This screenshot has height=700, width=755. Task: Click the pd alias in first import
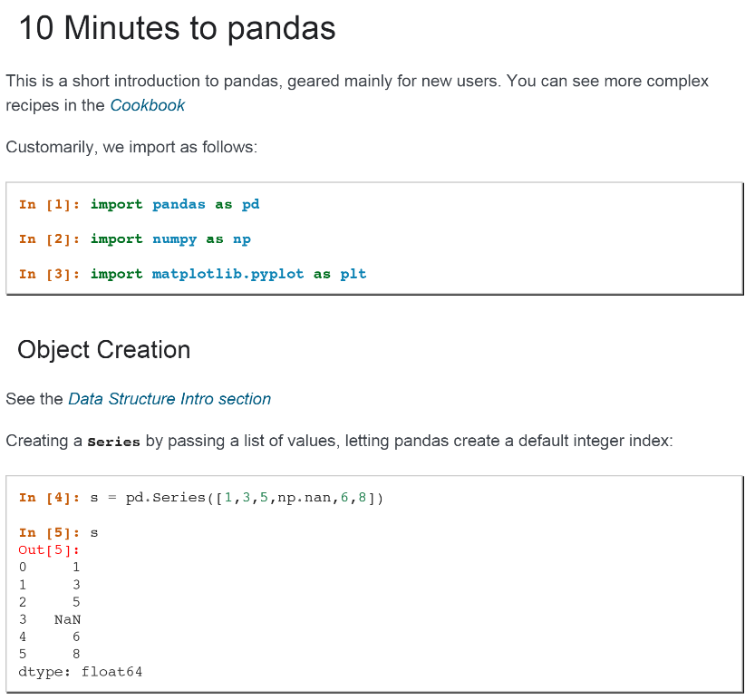250,205
